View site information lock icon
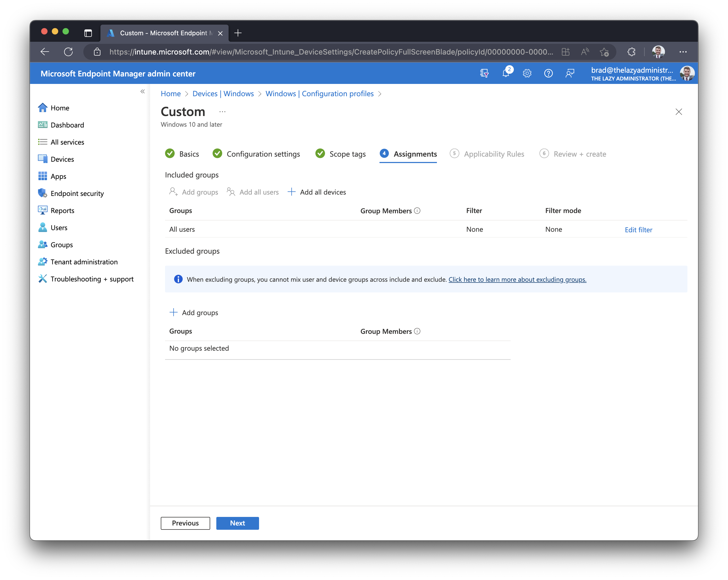 tap(97, 52)
